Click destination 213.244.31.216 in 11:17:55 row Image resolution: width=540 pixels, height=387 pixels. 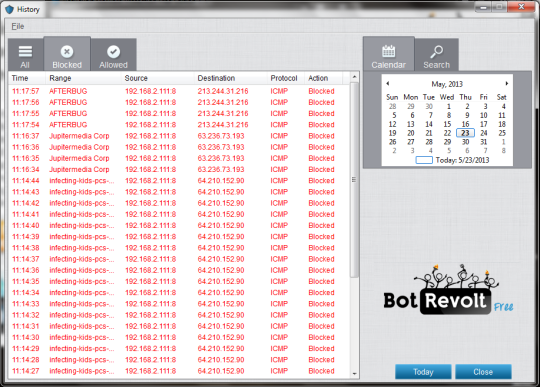223,114
